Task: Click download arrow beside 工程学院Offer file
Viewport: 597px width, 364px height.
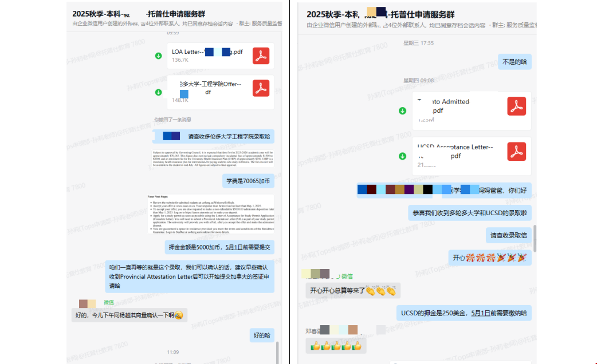Action: (158, 92)
